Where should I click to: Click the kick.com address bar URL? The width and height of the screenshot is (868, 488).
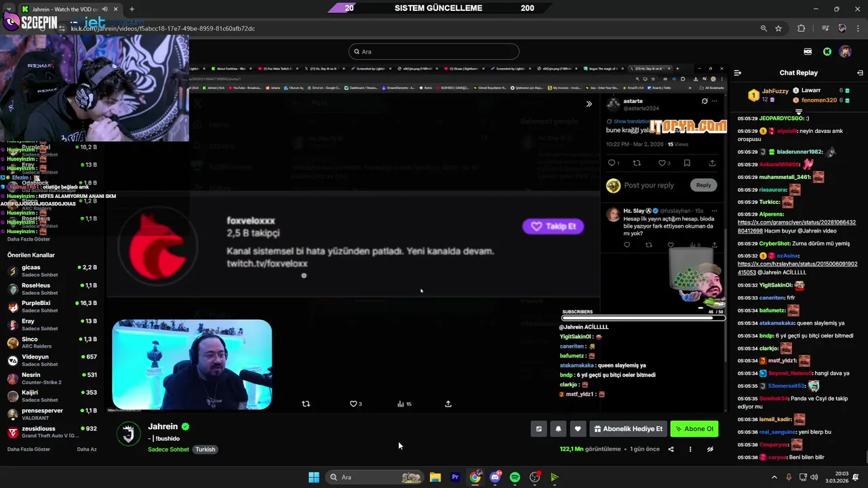[163, 28]
